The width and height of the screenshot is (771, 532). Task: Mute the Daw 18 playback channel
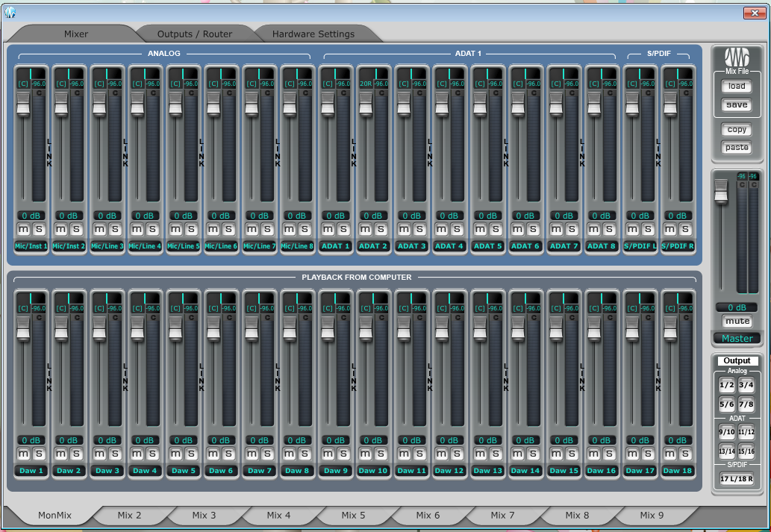coord(670,454)
